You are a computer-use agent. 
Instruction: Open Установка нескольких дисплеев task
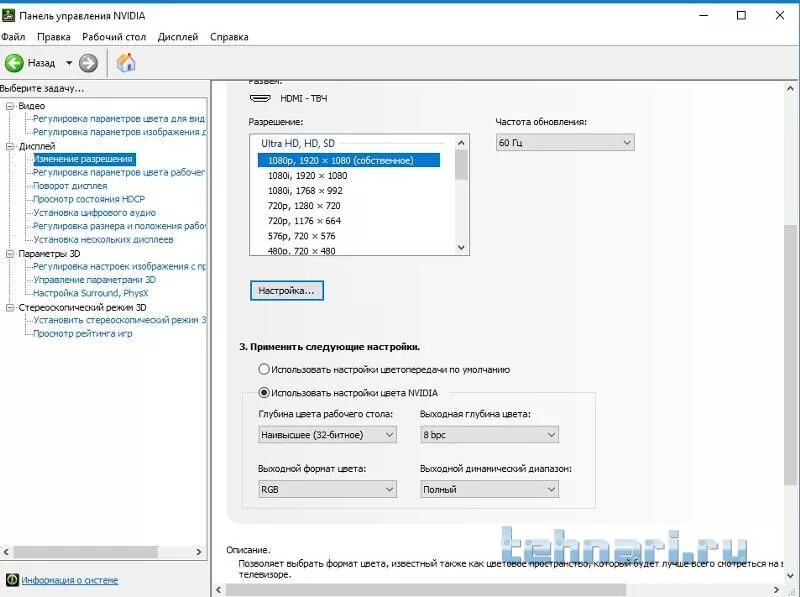tap(103, 239)
